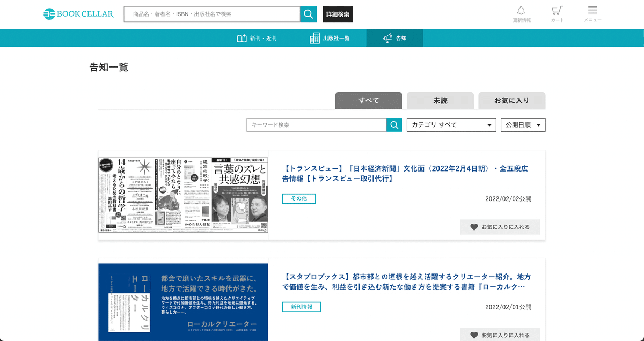Open the newspaper ad thumbnail image
The height and width of the screenshot is (341, 644).
[x=184, y=195]
